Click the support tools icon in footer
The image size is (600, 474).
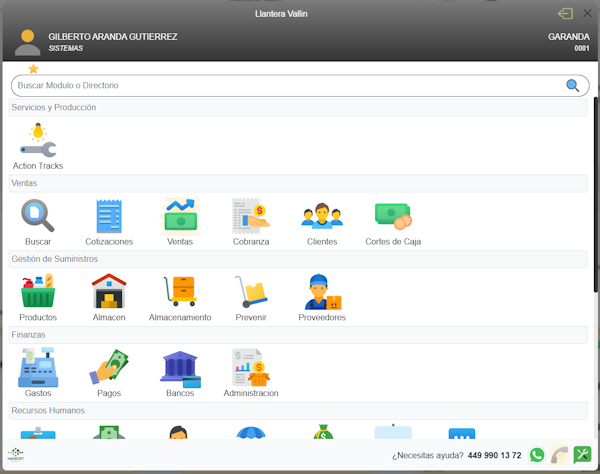(x=582, y=455)
